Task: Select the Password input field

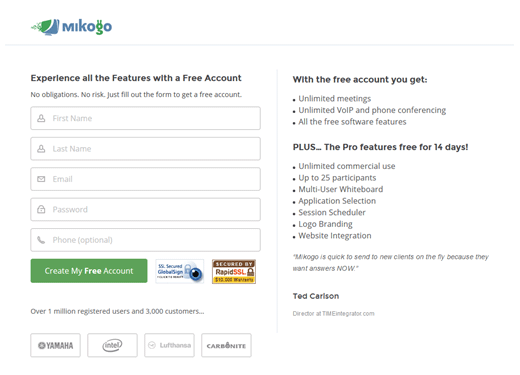Action: click(145, 209)
